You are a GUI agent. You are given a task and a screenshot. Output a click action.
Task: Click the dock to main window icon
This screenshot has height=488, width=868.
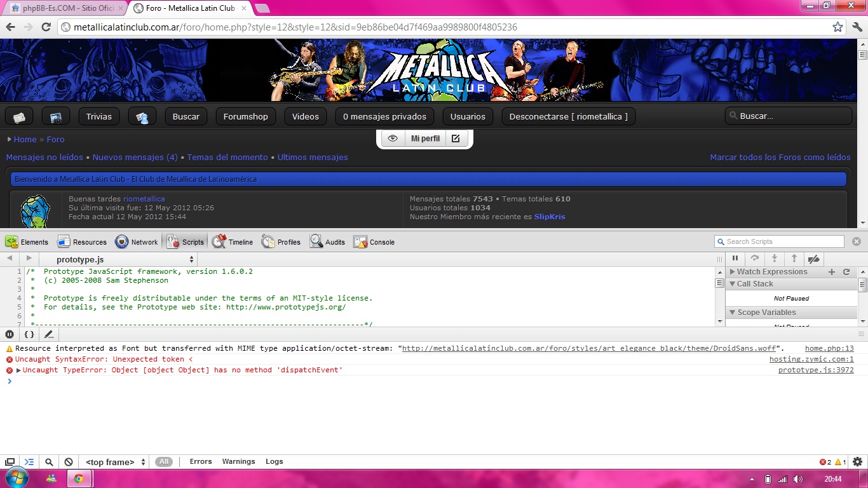coord(10,462)
